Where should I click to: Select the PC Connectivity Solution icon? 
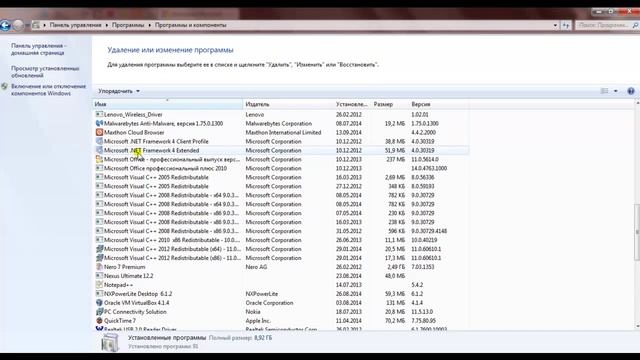coord(99,312)
